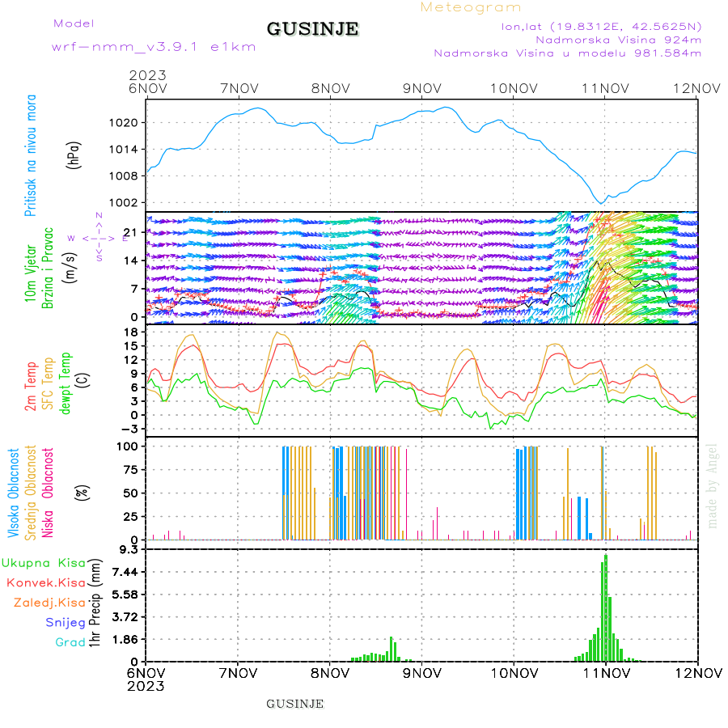Image resolution: width=728 pixels, height=728 pixels.
Task: Click the (m/s) unit label
Action: [70, 269]
